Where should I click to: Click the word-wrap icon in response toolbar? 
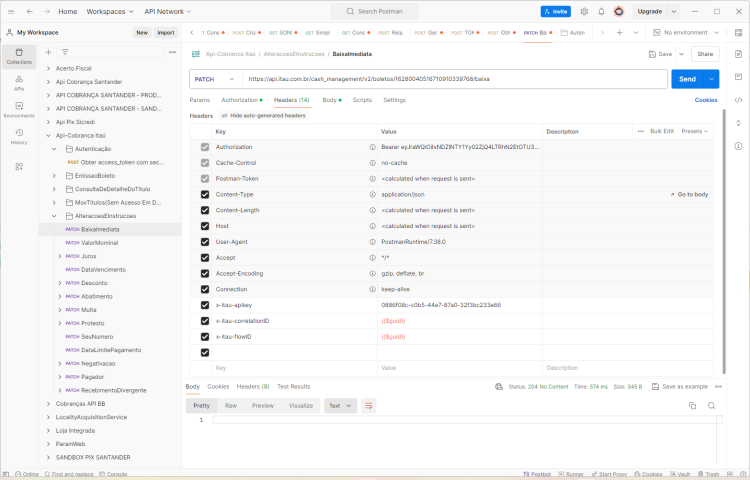(x=368, y=406)
